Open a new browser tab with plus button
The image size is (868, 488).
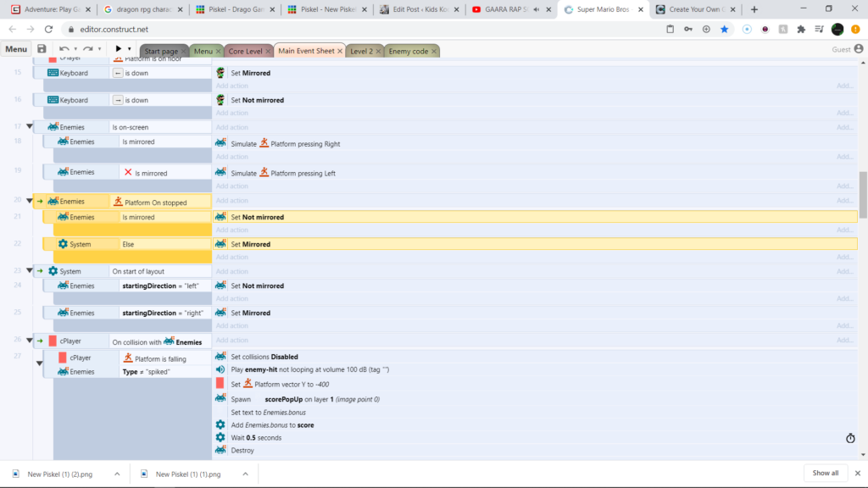tap(754, 9)
